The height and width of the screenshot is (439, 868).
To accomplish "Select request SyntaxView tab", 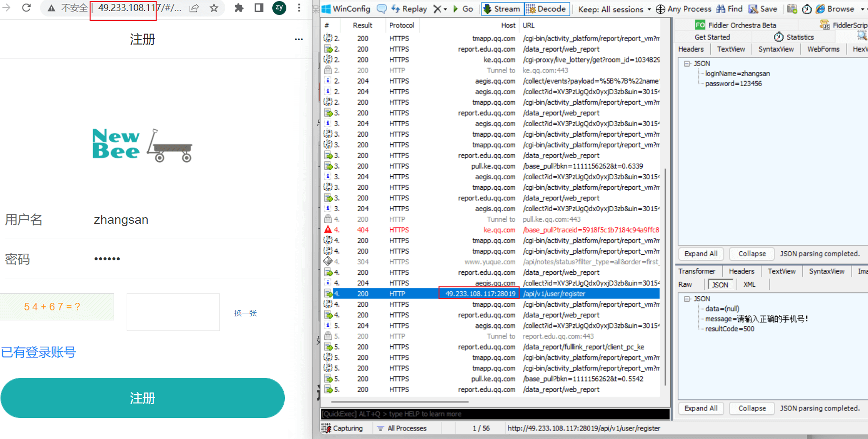I will pyautogui.click(x=776, y=49).
